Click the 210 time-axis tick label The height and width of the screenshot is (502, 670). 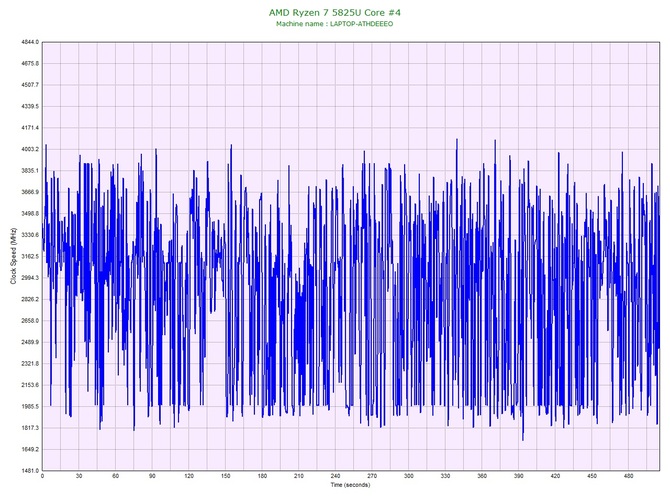[x=299, y=476]
